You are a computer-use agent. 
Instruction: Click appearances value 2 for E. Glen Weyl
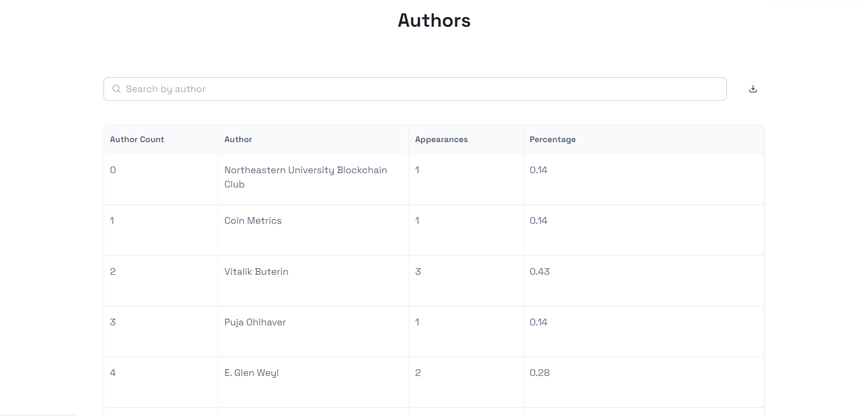(418, 373)
